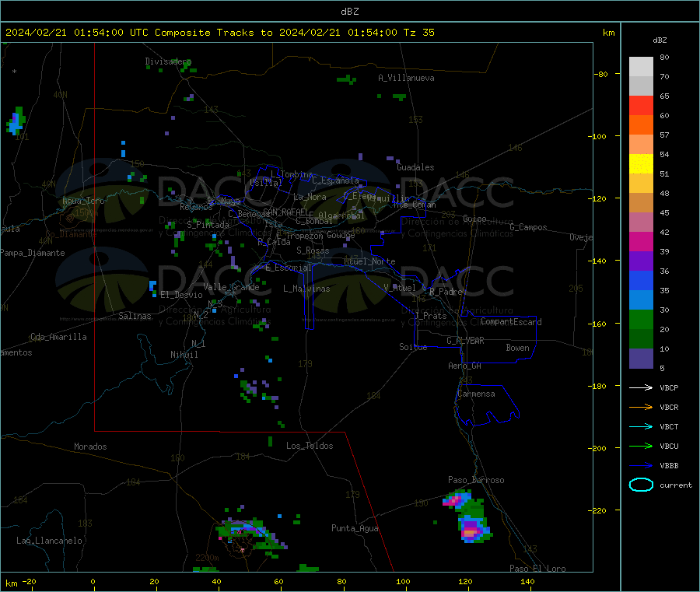Click the 'J_Prats' map label
The width and height of the screenshot is (700, 592).
[431, 316]
